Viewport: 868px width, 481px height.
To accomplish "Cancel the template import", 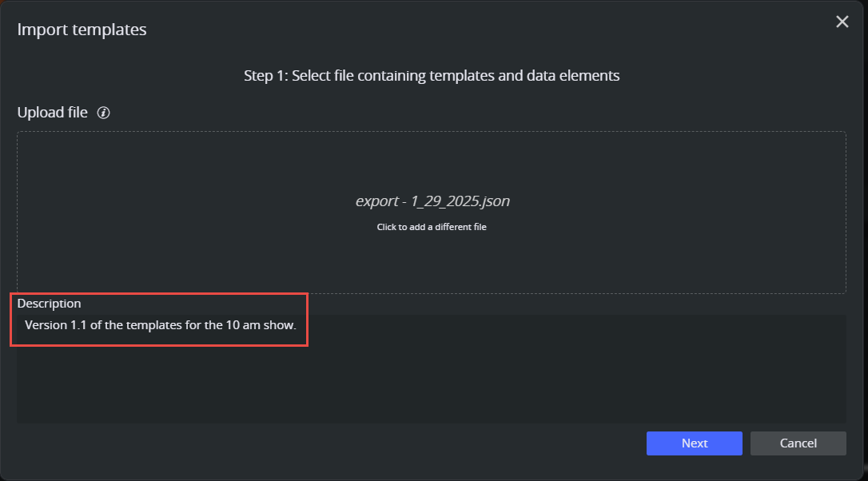I will coord(798,443).
